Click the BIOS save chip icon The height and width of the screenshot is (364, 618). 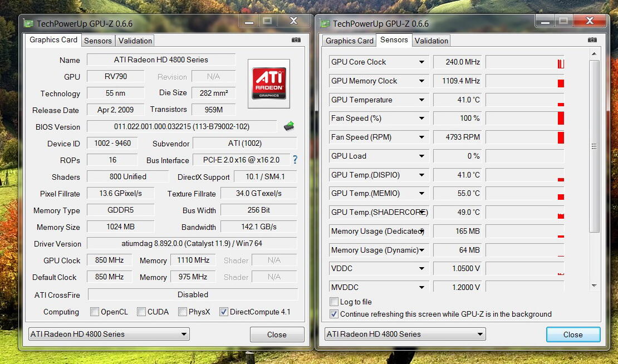pyautogui.click(x=289, y=126)
